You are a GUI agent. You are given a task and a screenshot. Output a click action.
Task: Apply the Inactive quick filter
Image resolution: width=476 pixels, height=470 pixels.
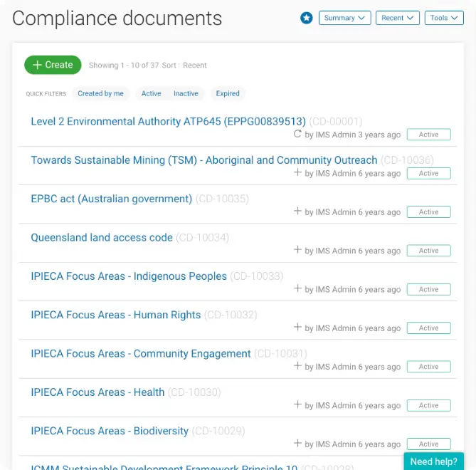186,93
